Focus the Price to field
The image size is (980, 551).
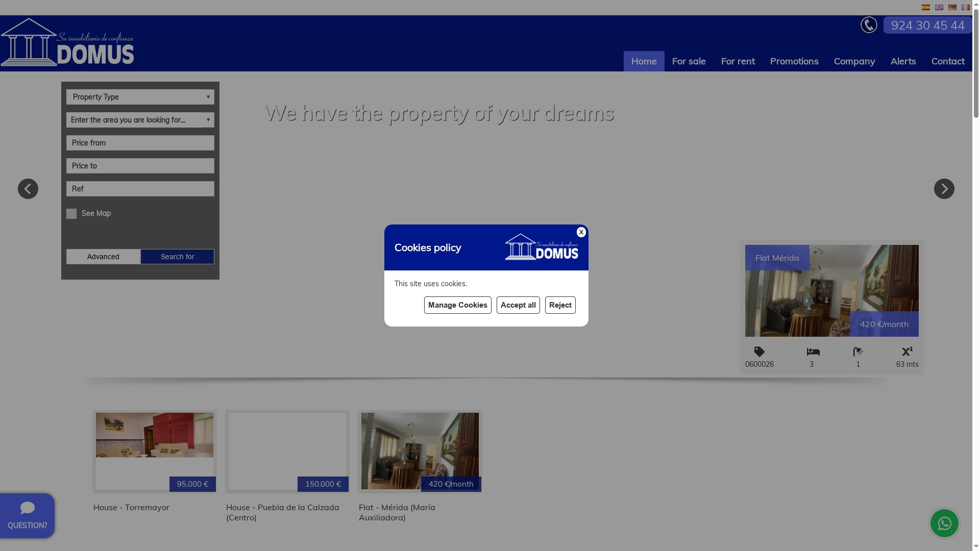(x=140, y=166)
